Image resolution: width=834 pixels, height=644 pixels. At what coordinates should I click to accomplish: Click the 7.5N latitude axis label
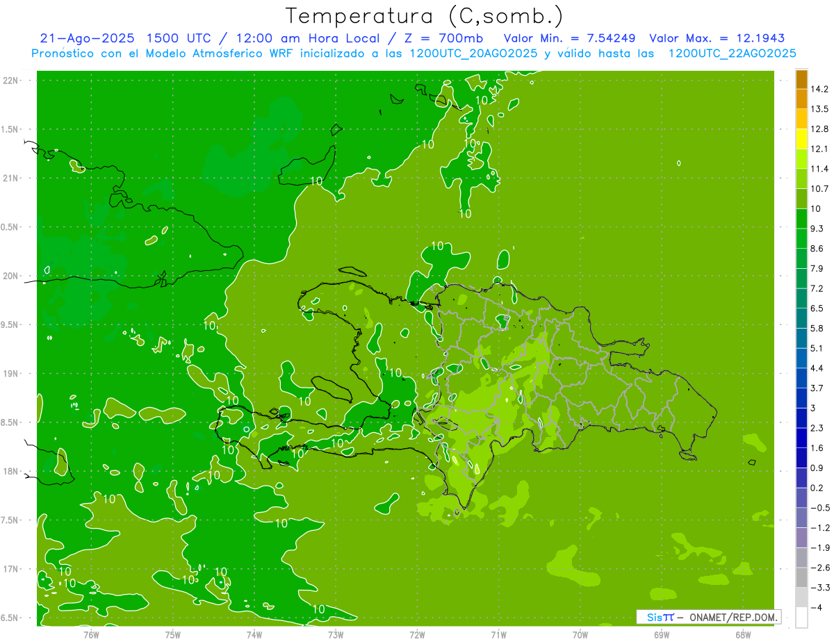pos(10,520)
